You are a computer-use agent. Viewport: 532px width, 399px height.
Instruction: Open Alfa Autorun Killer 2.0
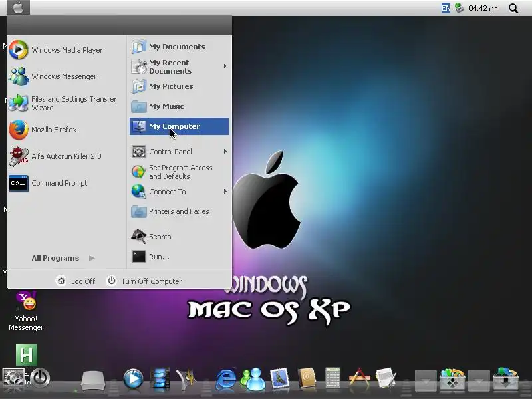tap(55, 156)
